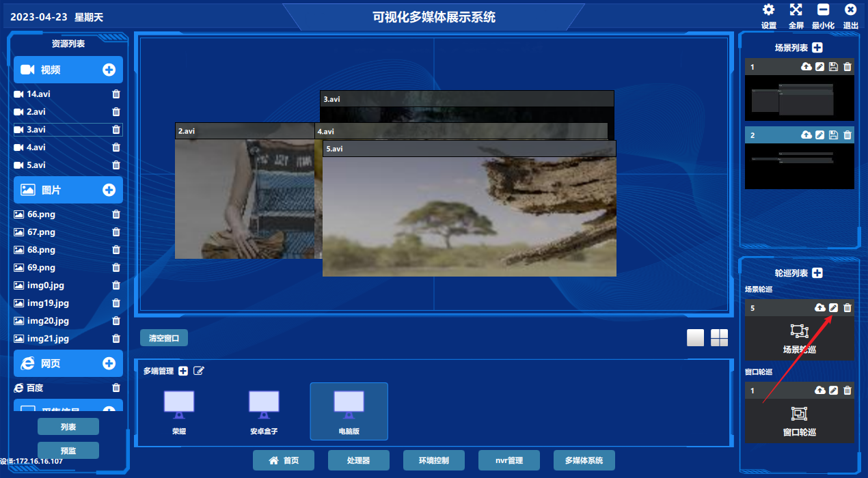
Task: Edit 场景轮巡 item 5 with pencil icon
Action: coord(833,308)
